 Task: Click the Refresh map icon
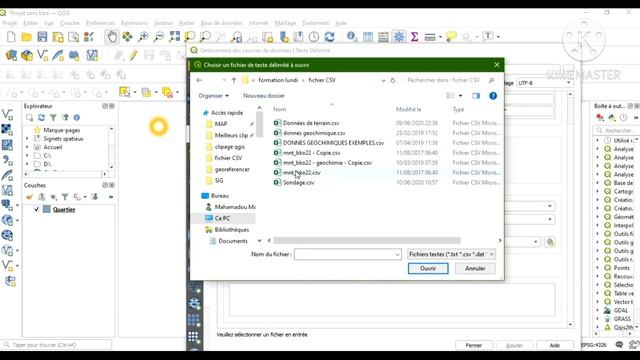[329, 37]
